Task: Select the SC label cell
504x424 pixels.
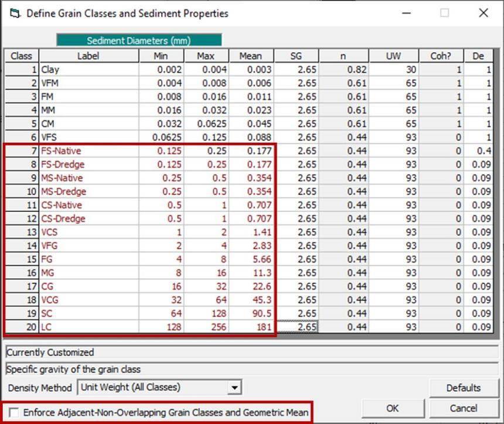Action: 88,313
